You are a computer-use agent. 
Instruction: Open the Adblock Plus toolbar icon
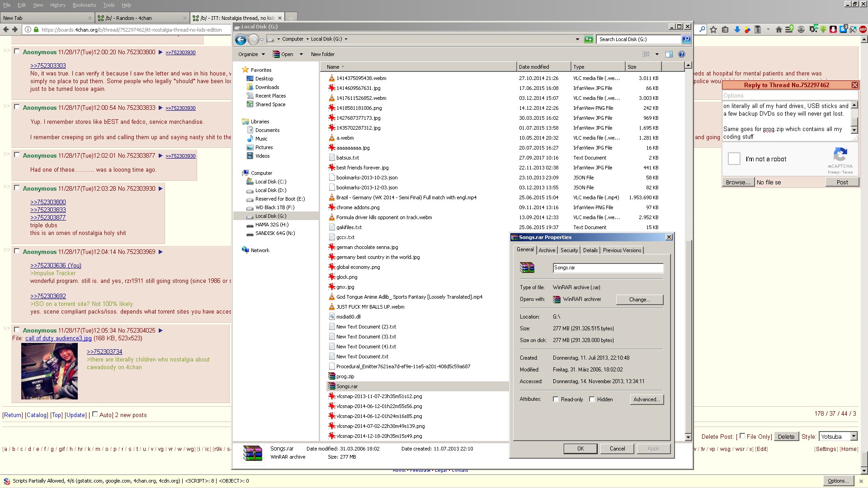pyautogui.click(x=863, y=29)
